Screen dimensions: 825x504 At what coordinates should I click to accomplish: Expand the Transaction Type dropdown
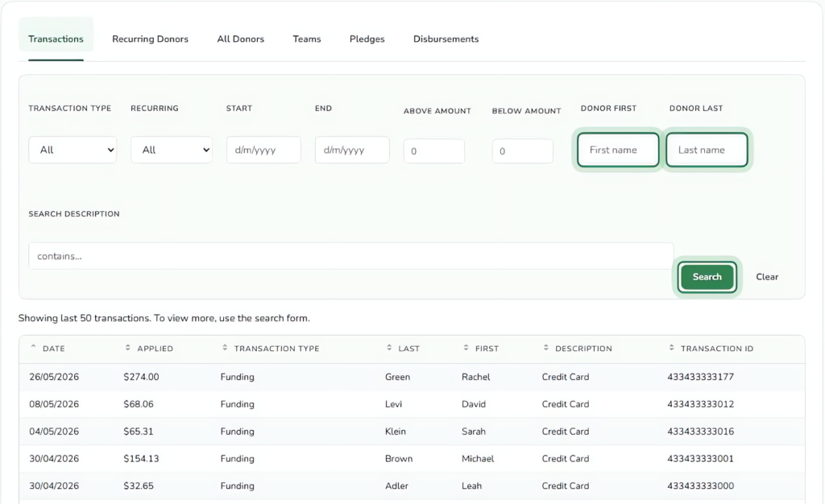(73, 150)
